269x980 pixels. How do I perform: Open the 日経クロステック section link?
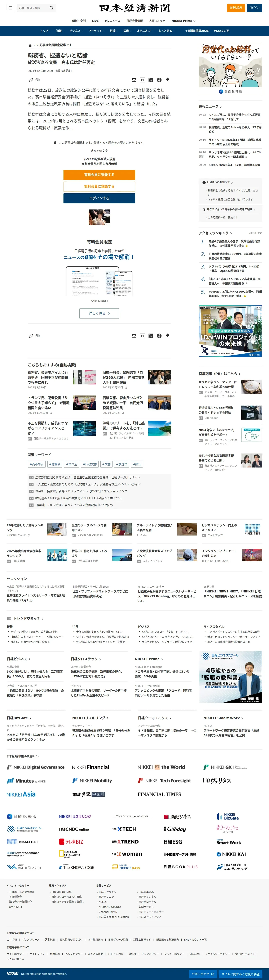coord(86,659)
